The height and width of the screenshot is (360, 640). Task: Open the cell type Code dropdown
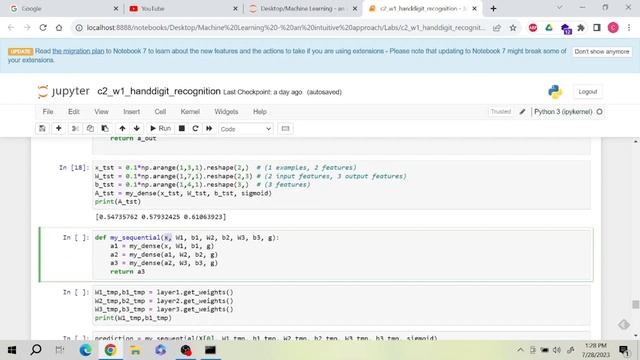(245, 129)
